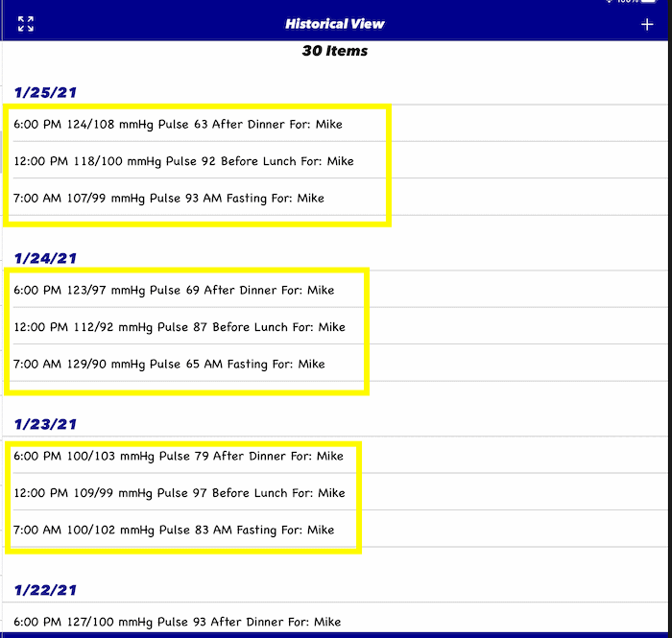Open 1/24/21 6:00 PM 123/97 After Dinner entry
The height and width of the screenshot is (638, 672).
174,291
